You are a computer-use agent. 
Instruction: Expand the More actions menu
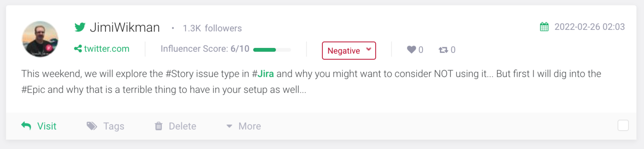click(x=244, y=126)
